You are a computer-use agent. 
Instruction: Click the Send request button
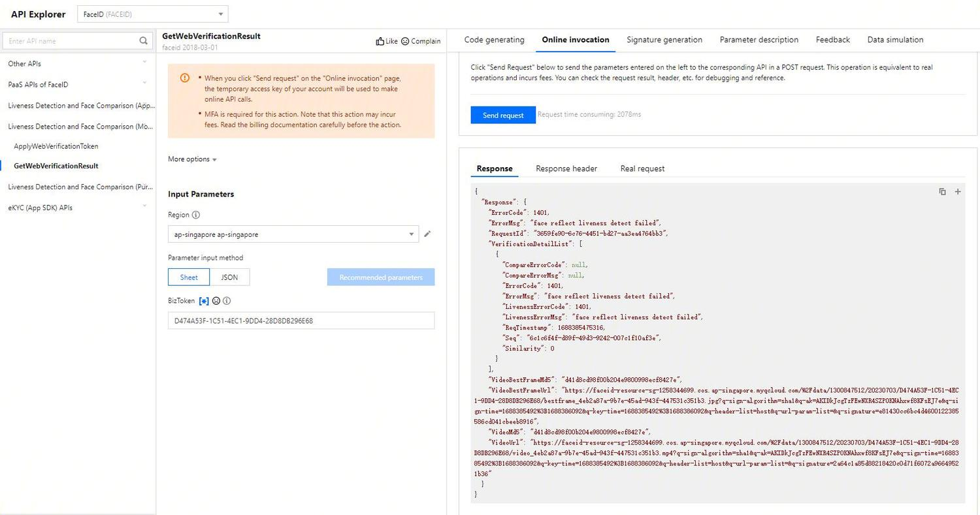pyautogui.click(x=502, y=115)
